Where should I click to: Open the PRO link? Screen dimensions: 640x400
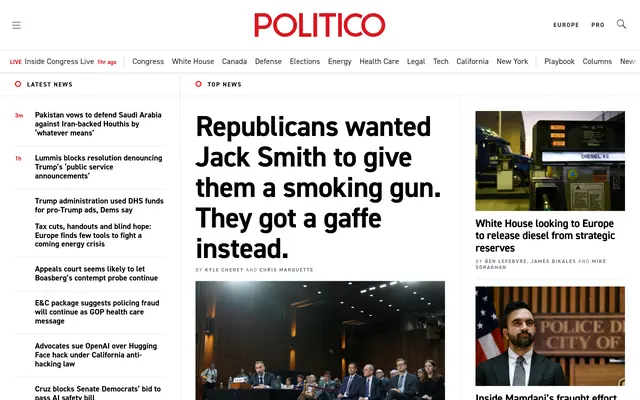click(598, 25)
